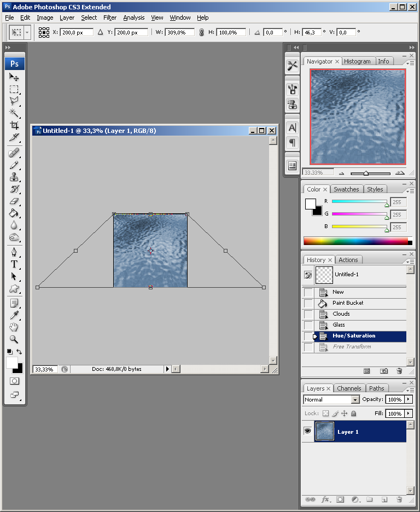This screenshot has height=512, width=420.
Task: Set history brush source at Clouds state
Action: pyautogui.click(x=308, y=314)
